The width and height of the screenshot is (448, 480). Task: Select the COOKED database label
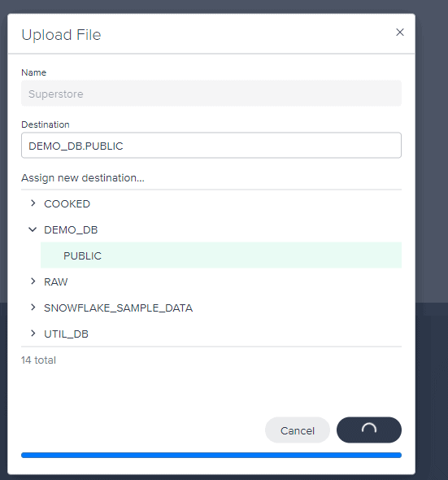point(67,204)
